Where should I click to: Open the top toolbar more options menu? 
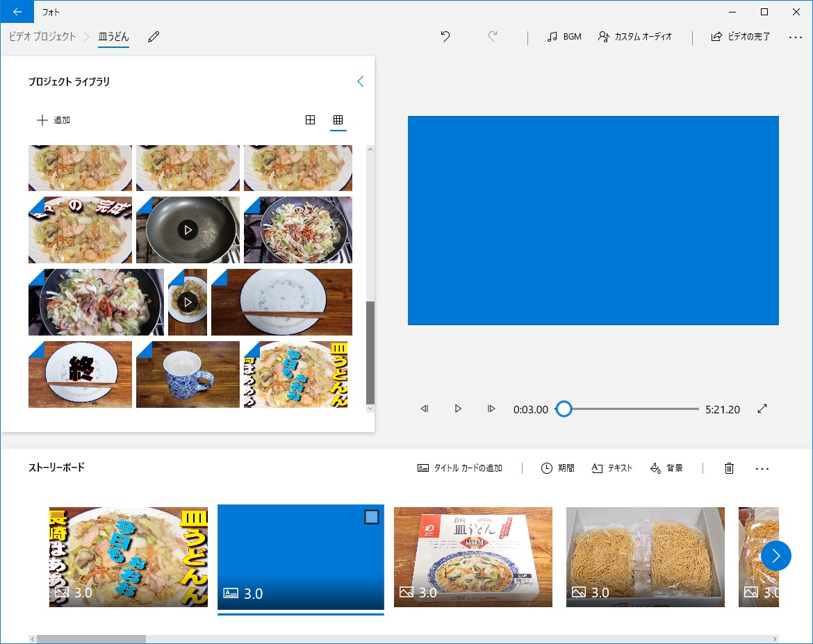[795, 38]
